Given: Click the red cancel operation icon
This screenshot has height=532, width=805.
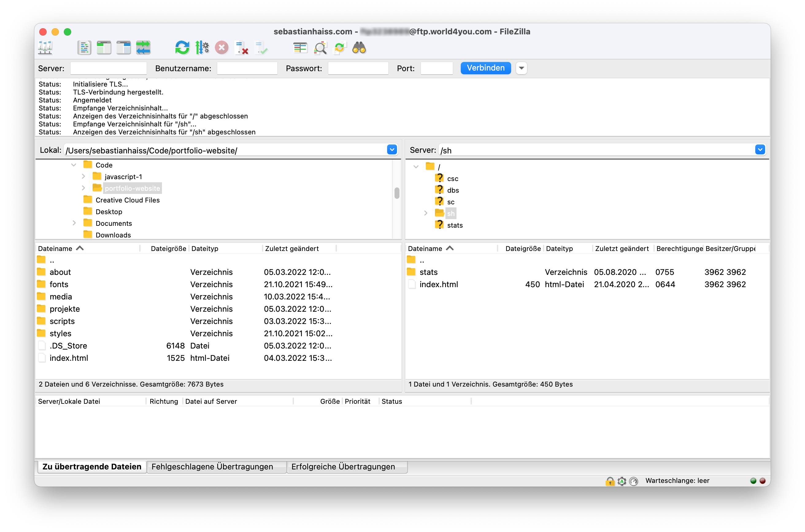Looking at the screenshot, I should [221, 48].
